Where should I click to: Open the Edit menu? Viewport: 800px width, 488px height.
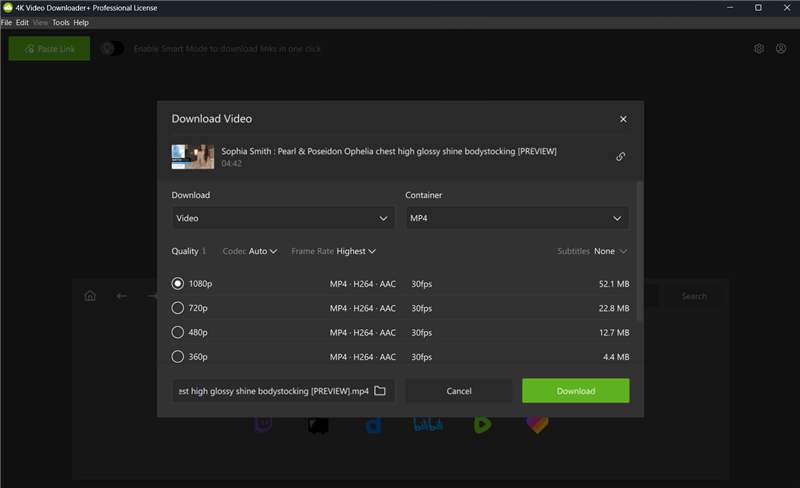pos(22,22)
